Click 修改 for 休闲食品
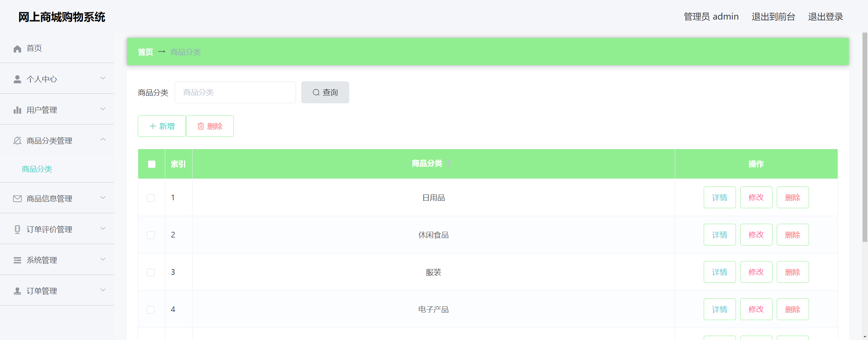This screenshot has height=340, width=868. click(x=756, y=235)
